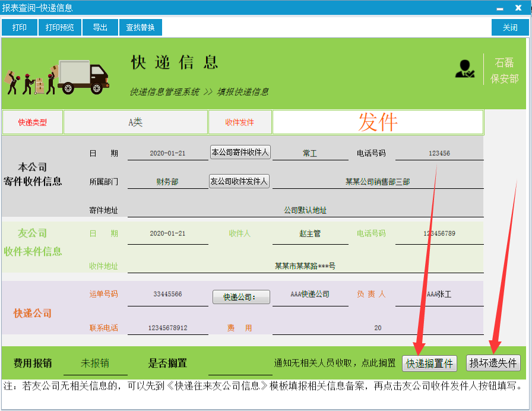
Task: Click the 快递类型 label cell
Action: (x=33, y=122)
